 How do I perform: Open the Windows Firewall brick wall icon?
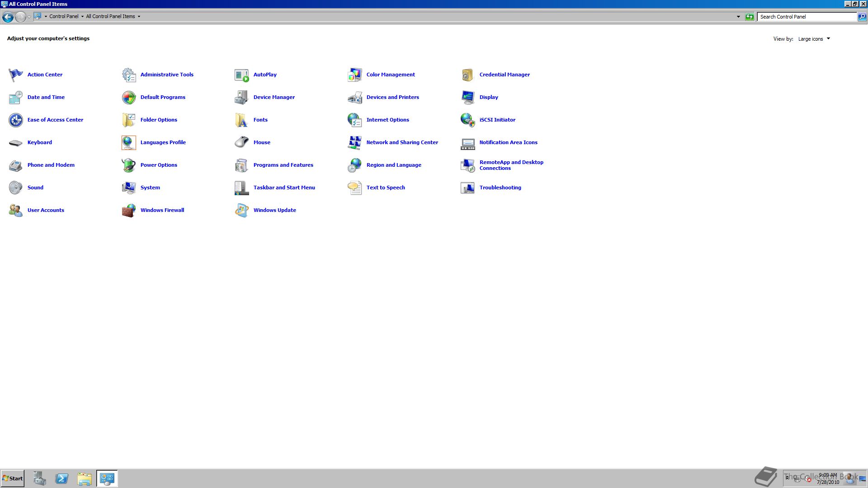tap(129, 210)
